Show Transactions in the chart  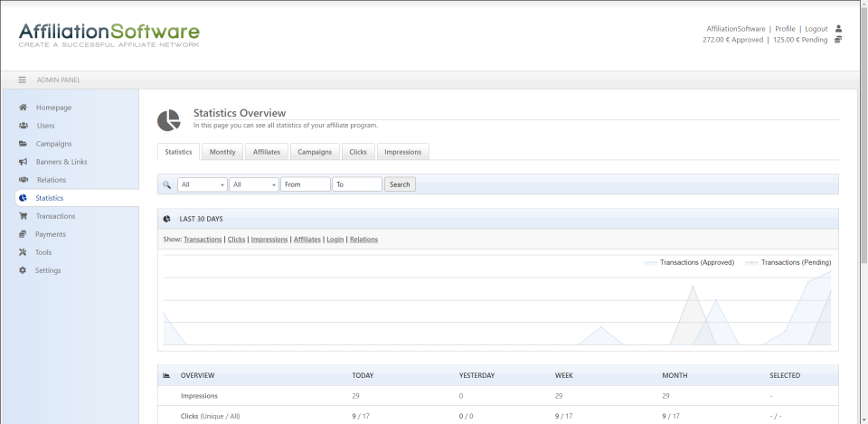(x=203, y=240)
